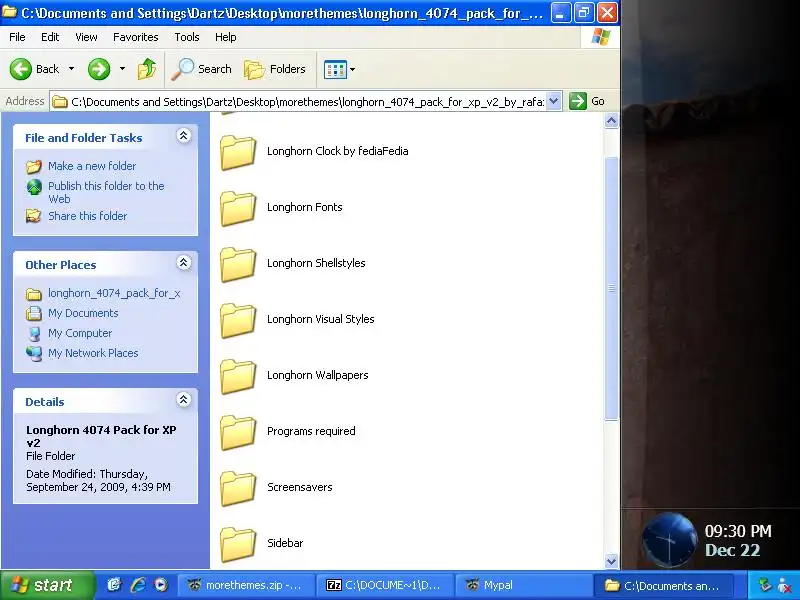Viewport: 800px width, 600px height.
Task: Open the Search pane
Action: [202, 69]
